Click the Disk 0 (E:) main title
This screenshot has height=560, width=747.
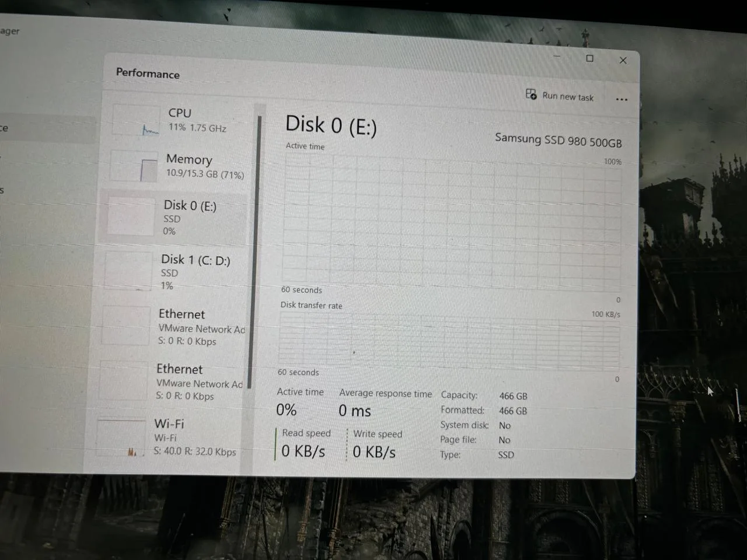click(331, 125)
